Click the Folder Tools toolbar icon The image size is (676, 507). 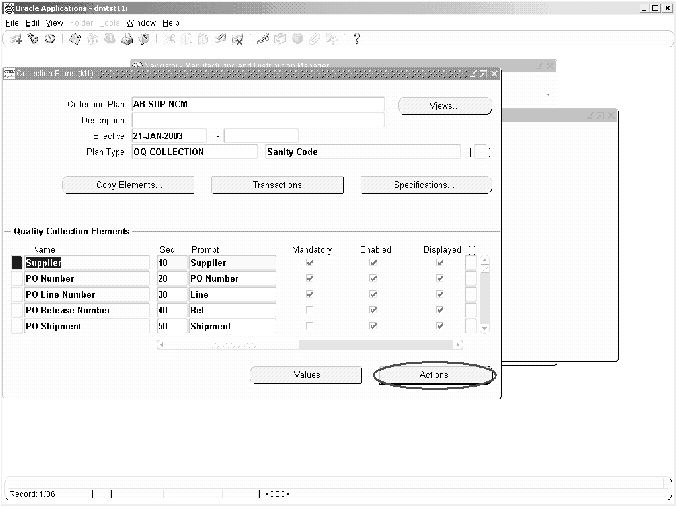click(332, 39)
